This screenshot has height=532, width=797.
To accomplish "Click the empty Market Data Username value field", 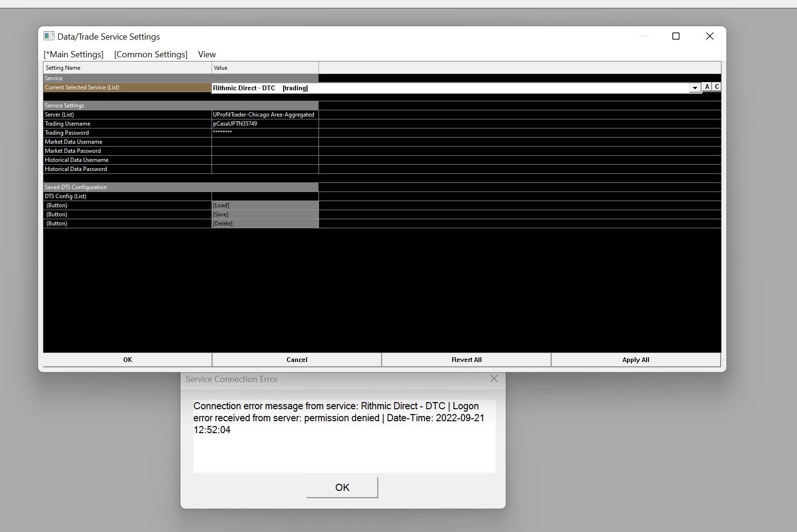I will point(265,142).
